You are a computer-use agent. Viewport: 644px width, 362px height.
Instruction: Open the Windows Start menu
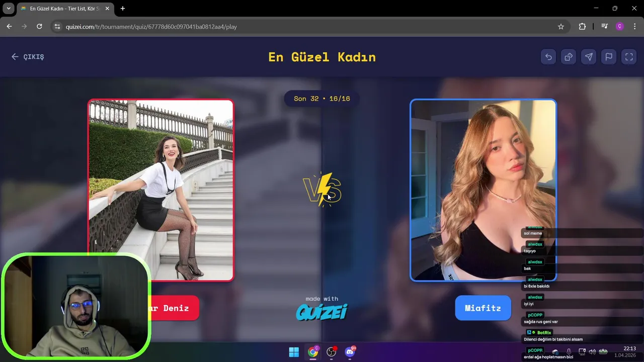(294, 352)
